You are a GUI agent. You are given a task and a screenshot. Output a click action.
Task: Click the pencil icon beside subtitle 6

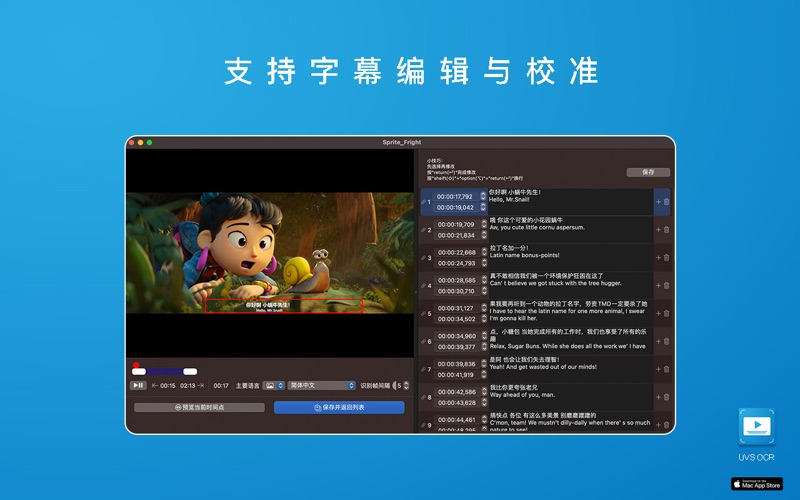(423, 342)
